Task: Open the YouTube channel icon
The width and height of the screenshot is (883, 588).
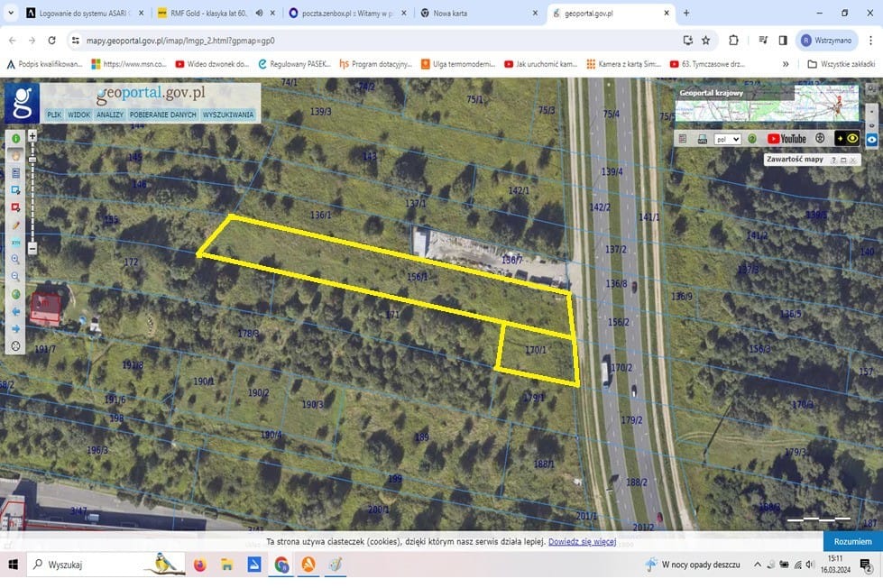Action: pos(786,139)
